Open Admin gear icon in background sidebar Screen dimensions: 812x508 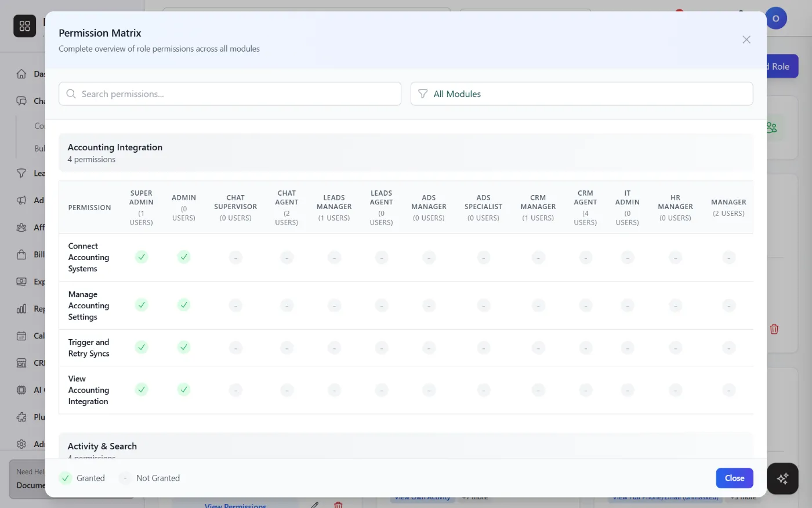pos(21,444)
